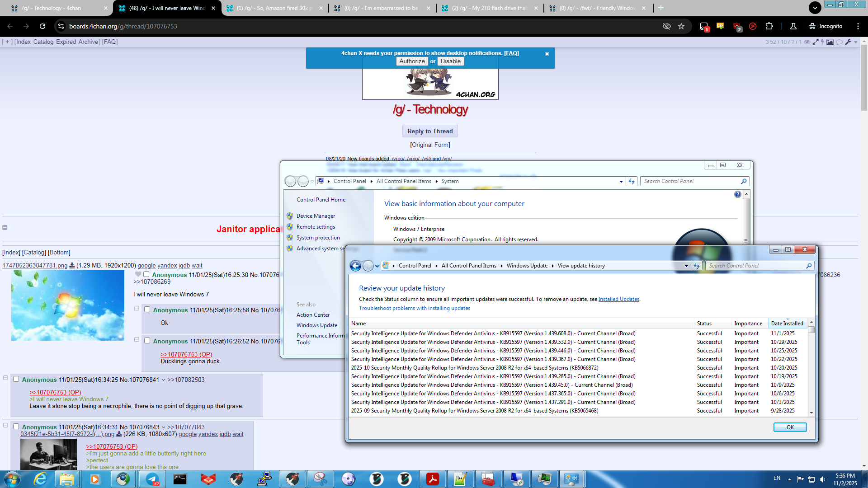Click the Authorize notifications button
868x488 pixels.
point(412,61)
